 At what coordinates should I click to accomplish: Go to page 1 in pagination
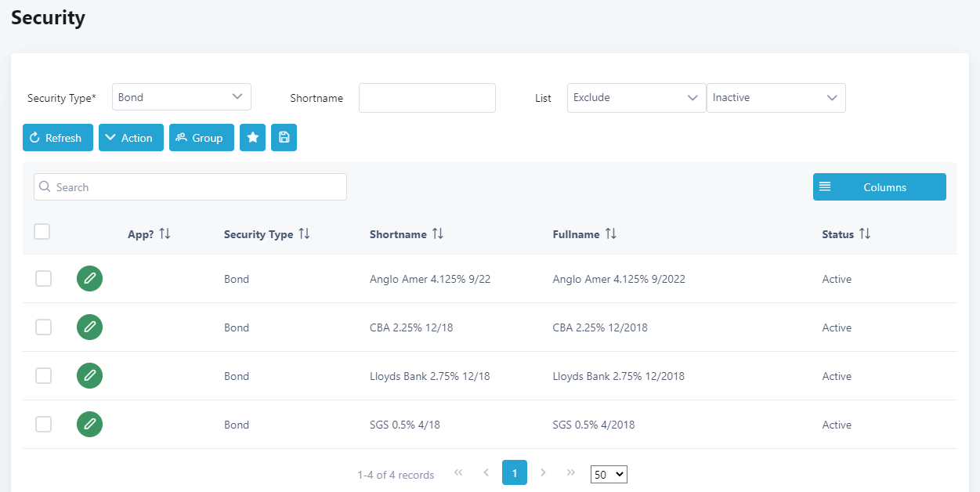pyautogui.click(x=514, y=472)
